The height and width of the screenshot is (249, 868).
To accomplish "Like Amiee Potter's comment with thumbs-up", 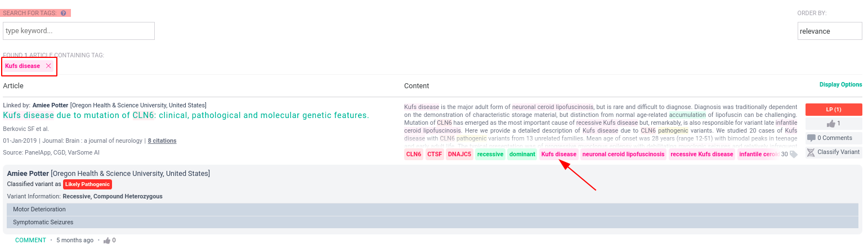I will [107, 241].
